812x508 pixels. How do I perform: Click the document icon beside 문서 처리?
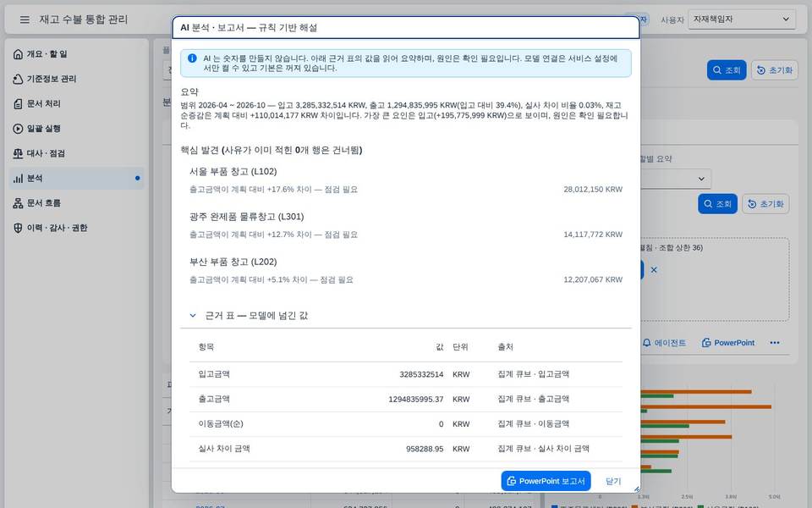click(18, 103)
